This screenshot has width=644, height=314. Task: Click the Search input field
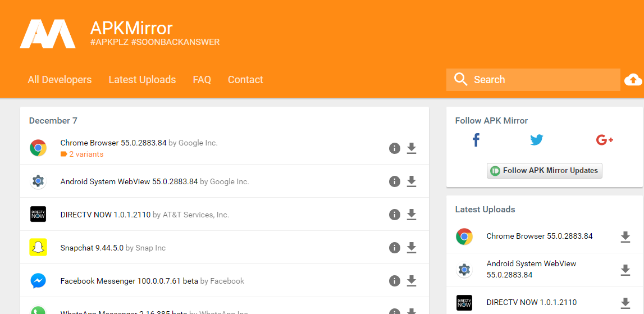point(533,80)
